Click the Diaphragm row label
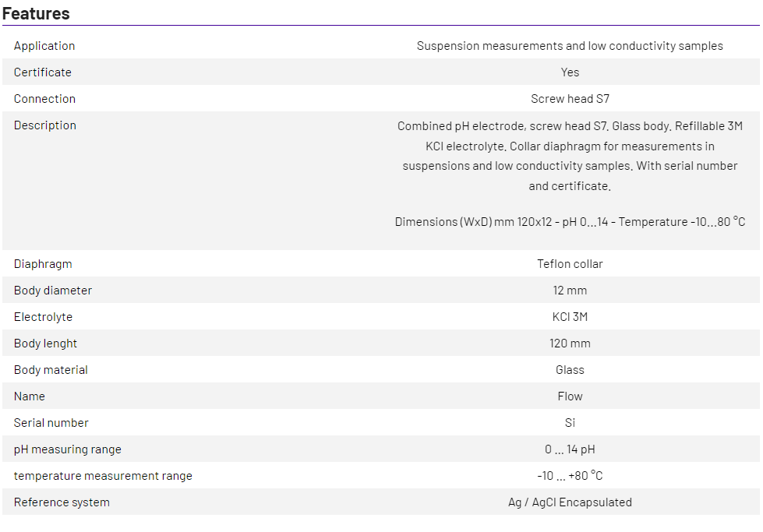The width and height of the screenshot is (763, 532). tap(43, 264)
